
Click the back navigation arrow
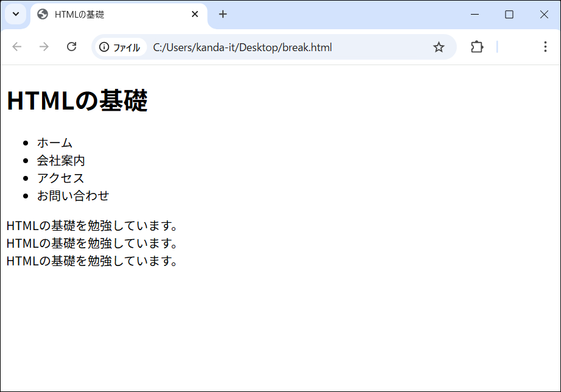click(x=17, y=47)
